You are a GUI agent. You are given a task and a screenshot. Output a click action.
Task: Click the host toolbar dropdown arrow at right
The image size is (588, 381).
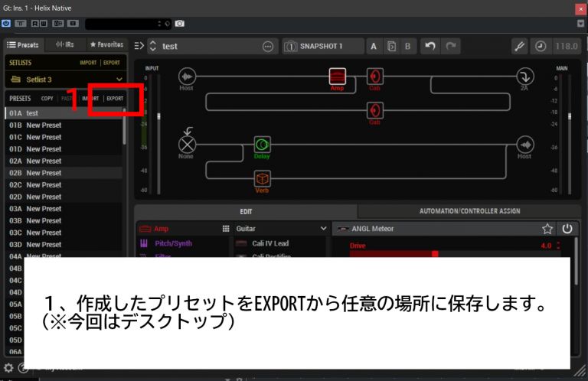point(580,24)
